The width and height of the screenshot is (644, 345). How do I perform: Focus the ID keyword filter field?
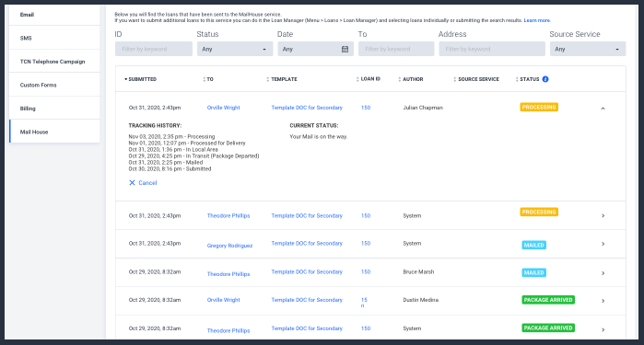[x=154, y=49]
